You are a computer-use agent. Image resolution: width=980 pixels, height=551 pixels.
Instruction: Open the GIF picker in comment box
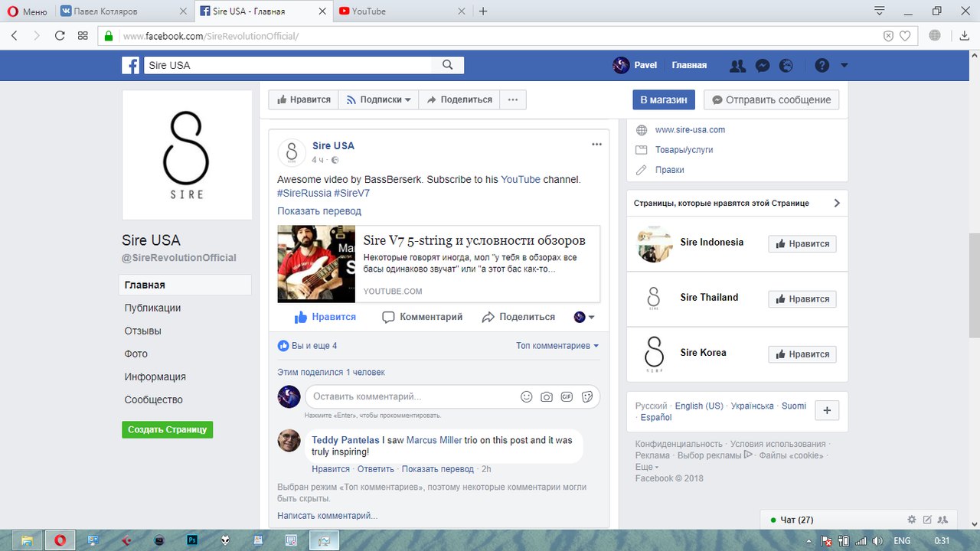(x=567, y=396)
